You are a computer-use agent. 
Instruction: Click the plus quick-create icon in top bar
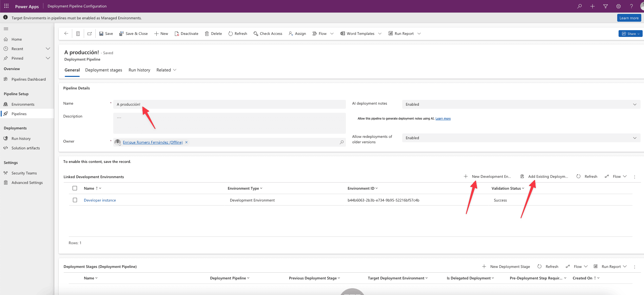592,6
